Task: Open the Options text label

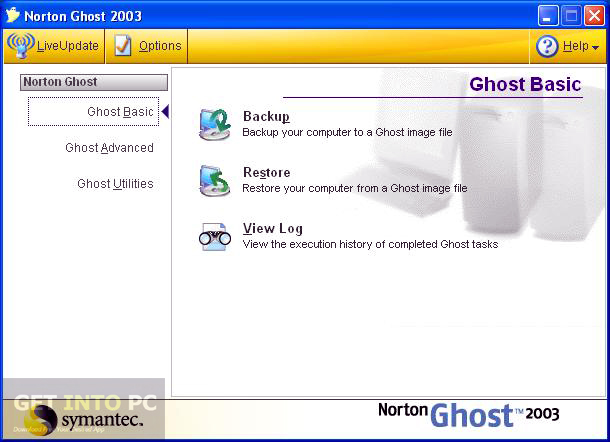Action: click(x=160, y=46)
